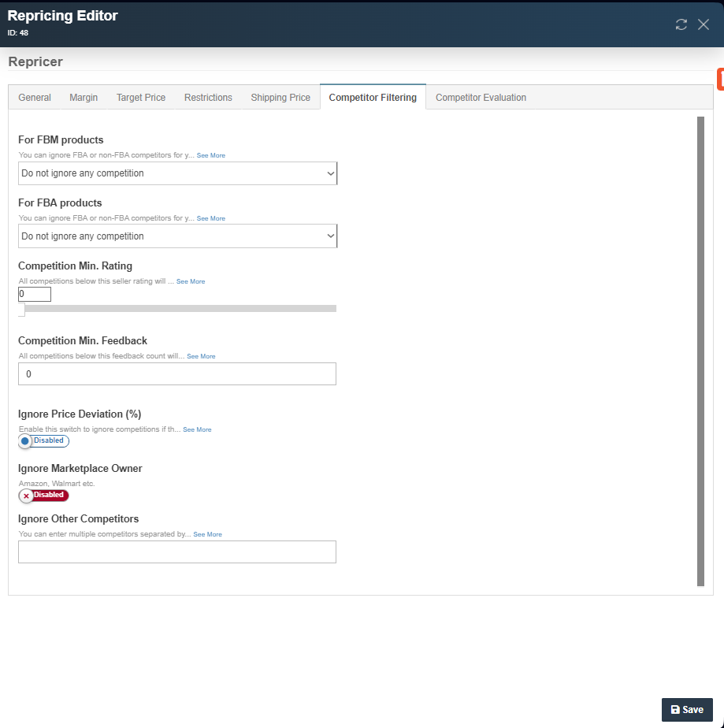724x728 pixels.
Task: Open the General tab
Action: click(x=35, y=98)
